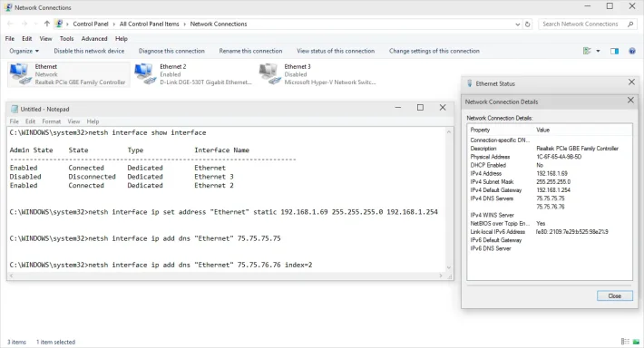The width and height of the screenshot is (644, 348).
Task: Open the Help menu in Network Connections
Action: click(x=122, y=39)
